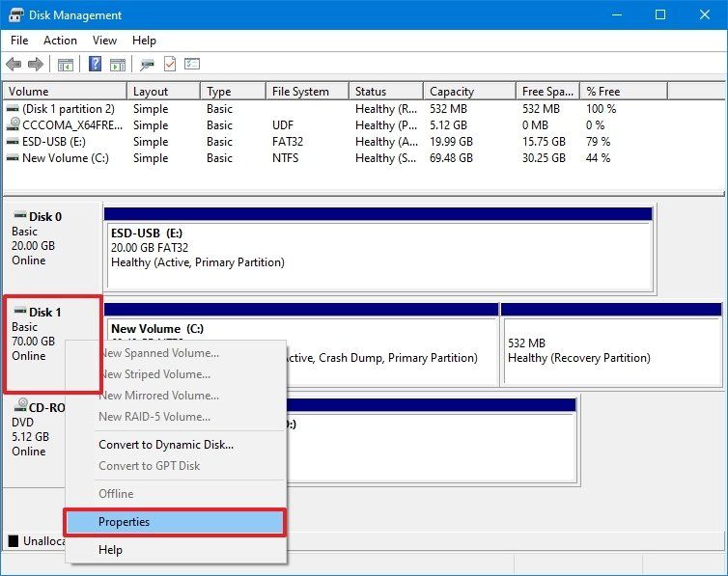Viewport: 728px width, 576px height.
Task: Select the CCCOMA_X64FRE disc icon in volume list
Action: tap(14, 123)
